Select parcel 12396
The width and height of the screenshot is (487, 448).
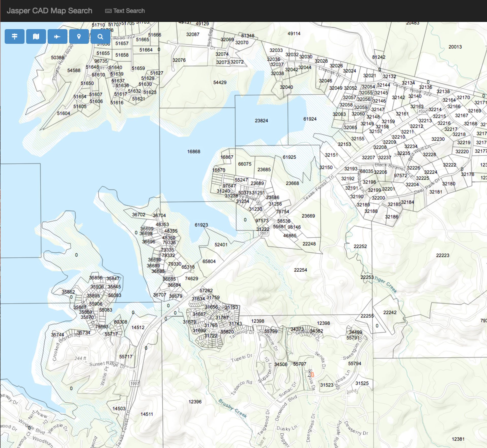[x=195, y=402]
